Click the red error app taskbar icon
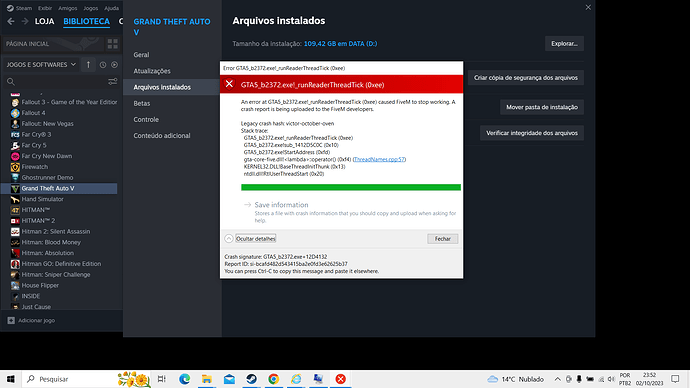Image resolution: width=690 pixels, height=388 pixels. [x=341, y=379]
